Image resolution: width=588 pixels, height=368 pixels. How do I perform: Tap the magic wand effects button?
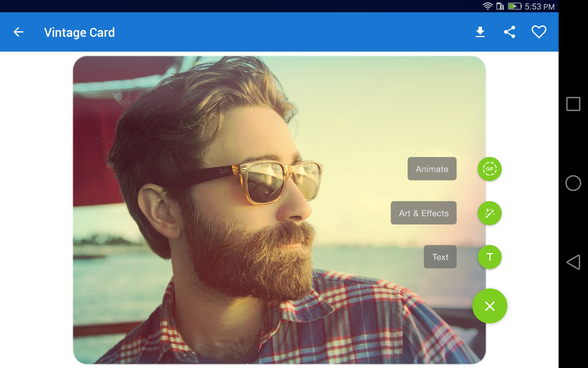(x=489, y=213)
